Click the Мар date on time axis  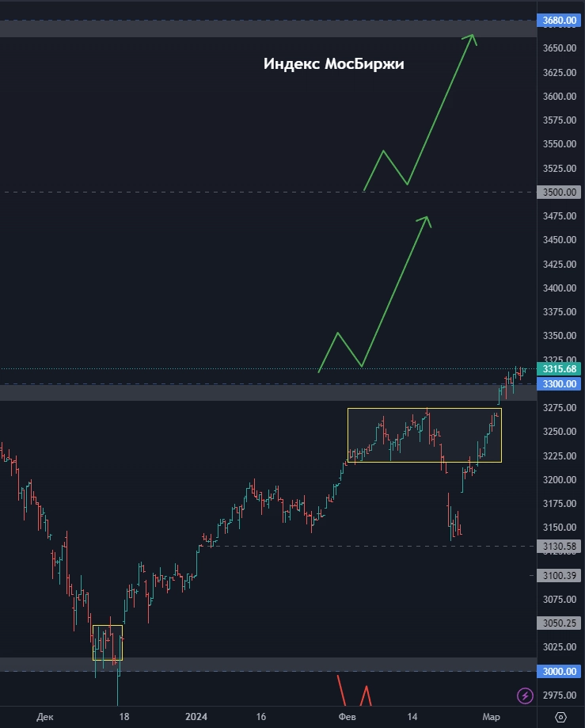tap(491, 717)
